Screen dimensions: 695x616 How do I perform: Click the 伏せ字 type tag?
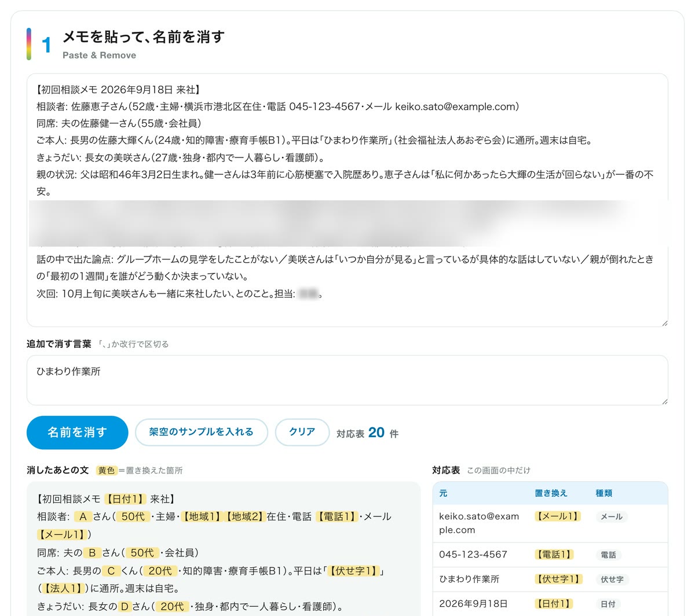[612, 580]
